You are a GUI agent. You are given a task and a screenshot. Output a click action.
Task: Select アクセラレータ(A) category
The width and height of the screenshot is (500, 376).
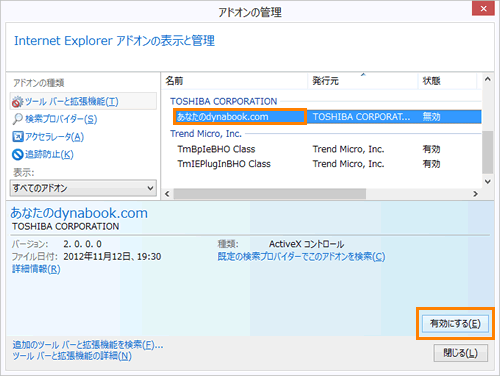pyautogui.click(x=48, y=137)
